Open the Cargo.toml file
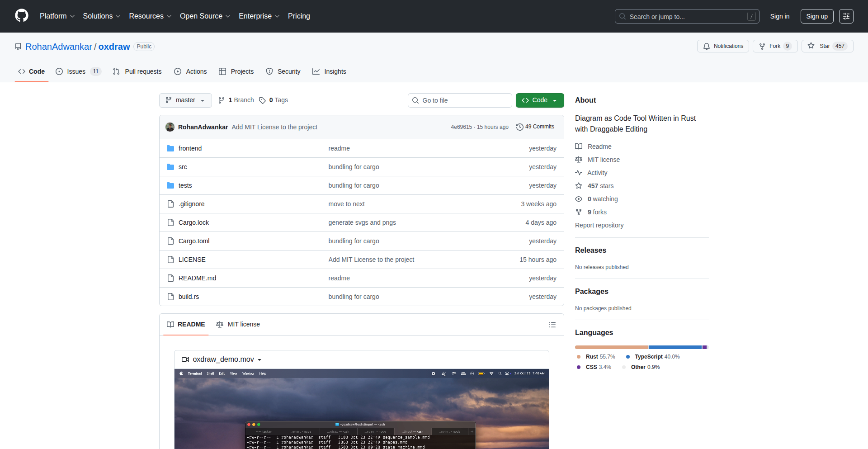 (193, 241)
